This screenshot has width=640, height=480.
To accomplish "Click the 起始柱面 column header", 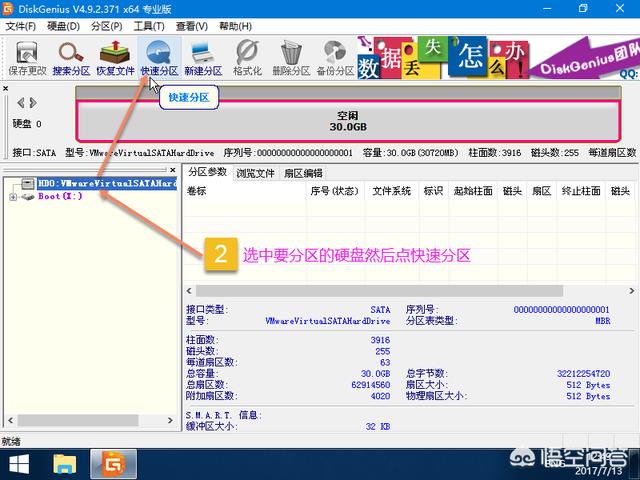I will coord(473,191).
